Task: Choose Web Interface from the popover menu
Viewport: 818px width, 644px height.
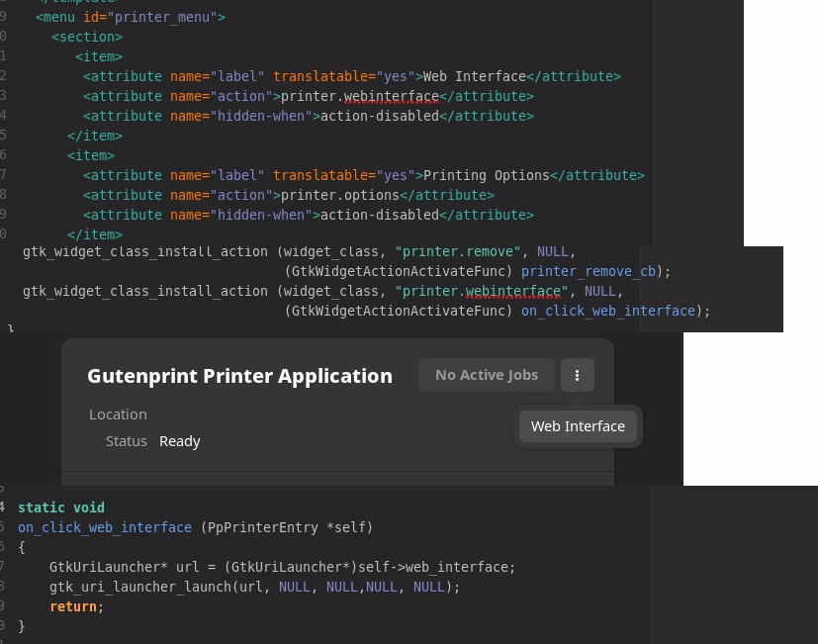Action: pyautogui.click(x=578, y=426)
